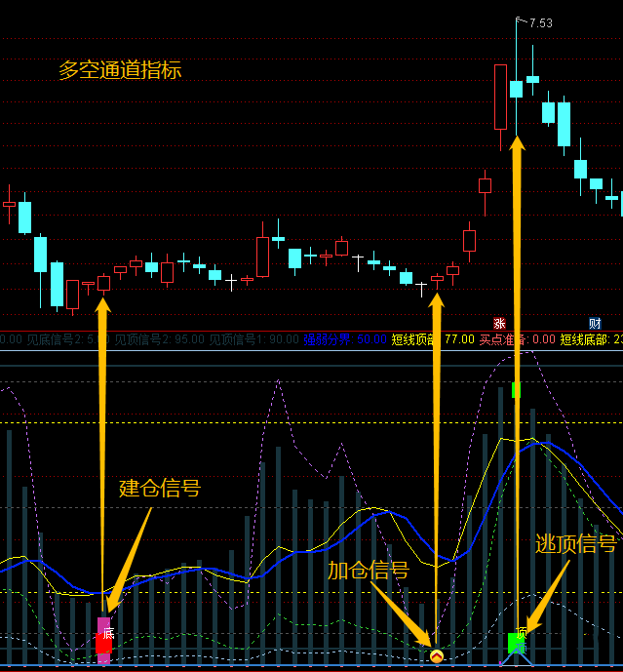Select the 短线顶部 77.00 indicator label
This screenshot has width=623, height=672.
pyautogui.click(x=432, y=339)
